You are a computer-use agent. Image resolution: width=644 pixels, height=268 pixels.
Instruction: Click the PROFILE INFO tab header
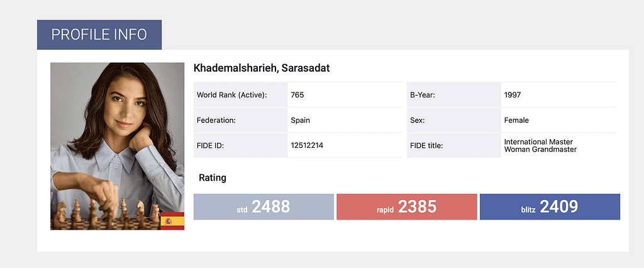coord(99,35)
